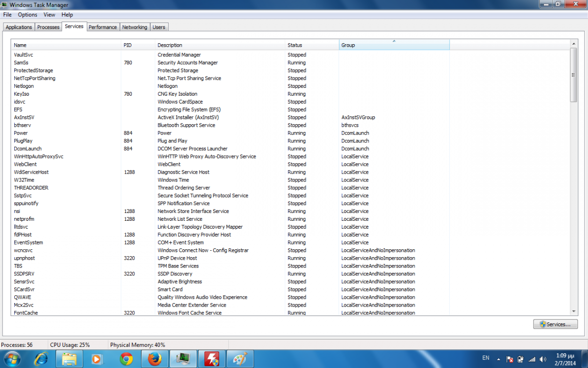Click the Task Manager taskbar icon
This screenshot has width=588, height=368.
(183, 359)
